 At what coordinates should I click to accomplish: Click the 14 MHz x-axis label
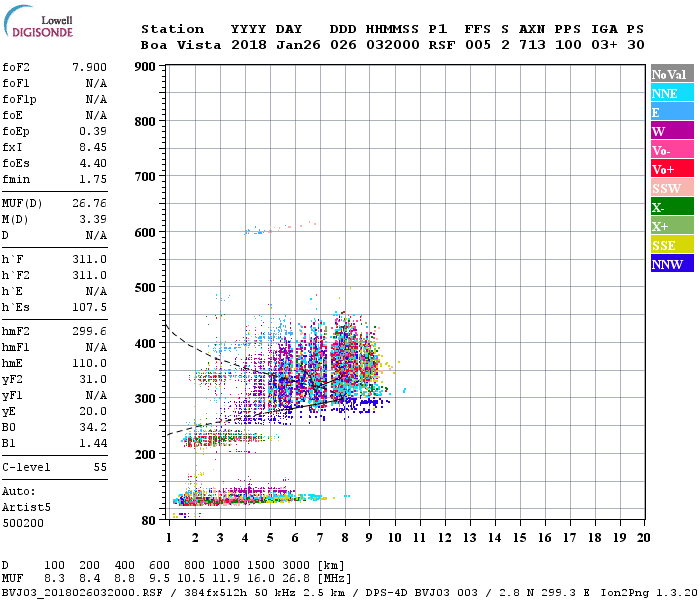pyautogui.click(x=494, y=538)
